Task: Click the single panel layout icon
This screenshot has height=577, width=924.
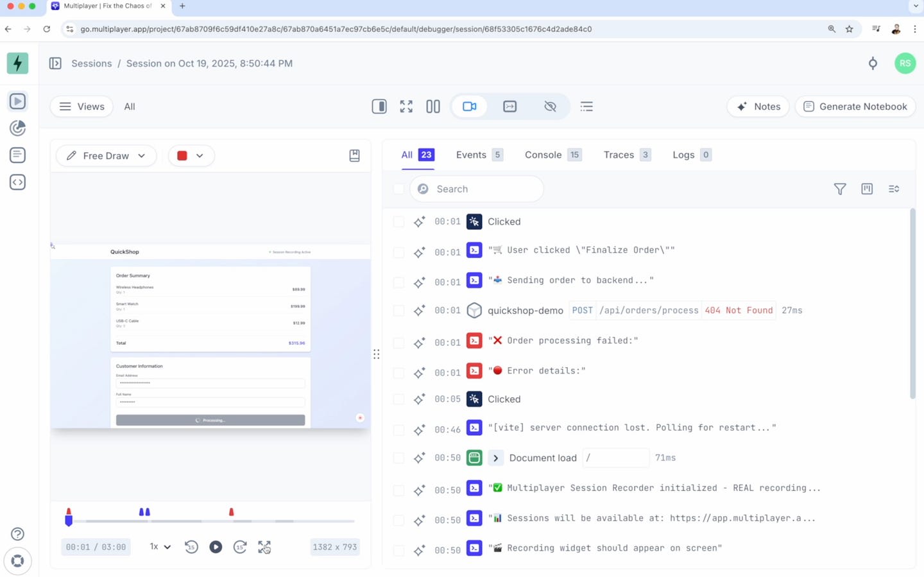Action: click(x=379, y=107)
